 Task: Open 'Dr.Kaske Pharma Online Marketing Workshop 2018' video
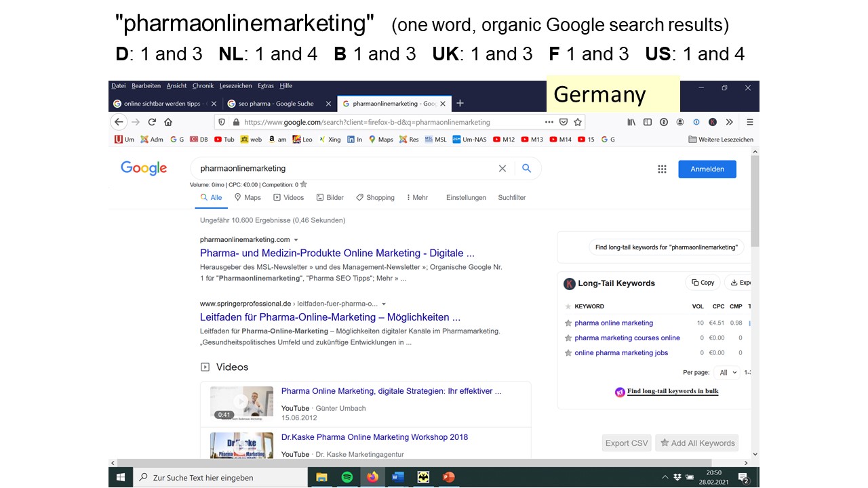374,437
